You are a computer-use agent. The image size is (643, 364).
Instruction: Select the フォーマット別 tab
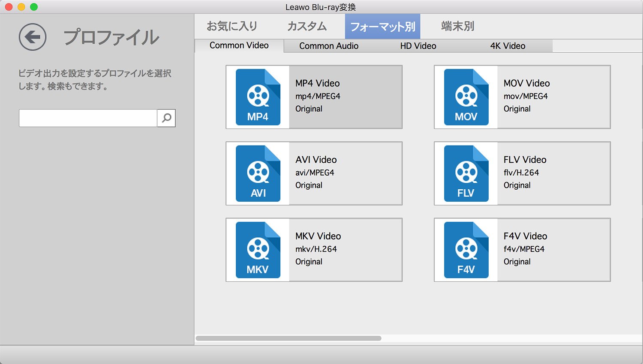383,27
